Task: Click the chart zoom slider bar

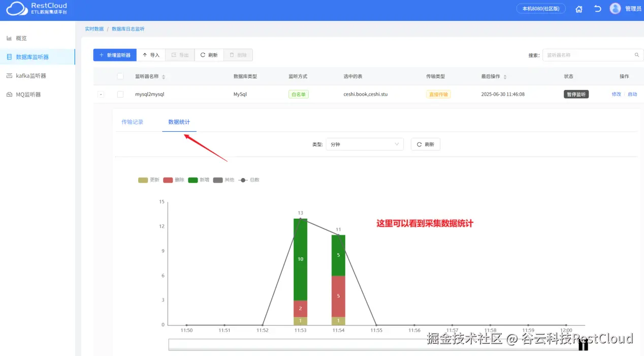Action: (x=376, y=344)
